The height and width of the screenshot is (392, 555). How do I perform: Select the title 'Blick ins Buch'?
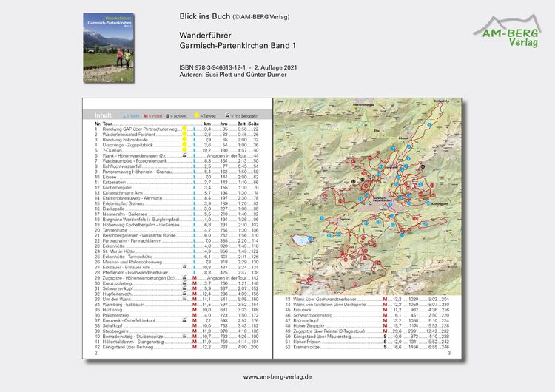pyautogui.click(x=204, y=16)
